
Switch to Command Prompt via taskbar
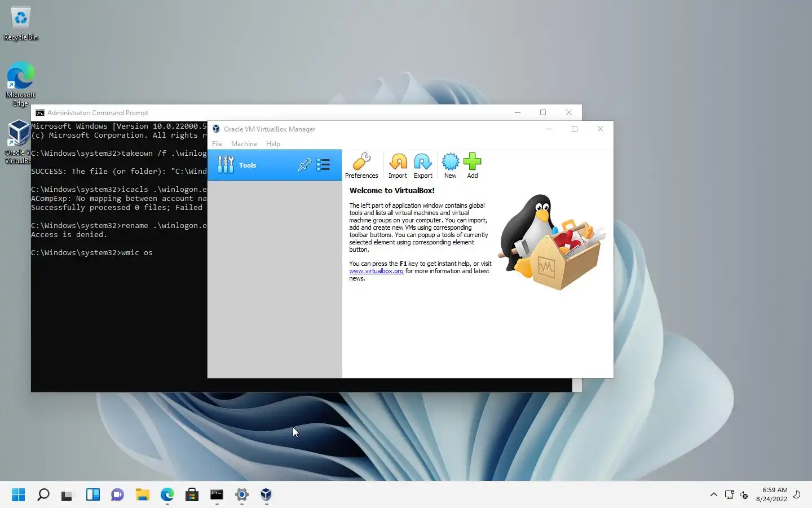click(x=217, y=495)
